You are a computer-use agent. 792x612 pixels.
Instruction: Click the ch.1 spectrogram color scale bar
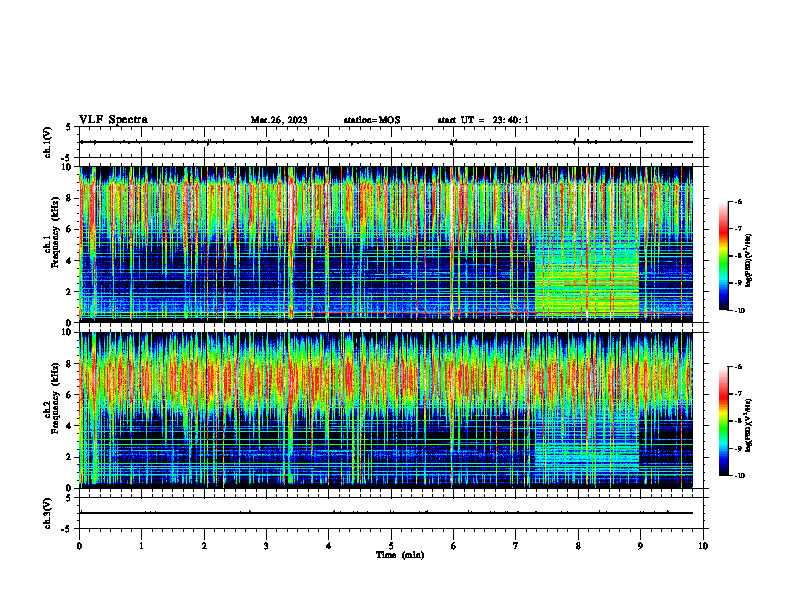[x=723, y=256]
